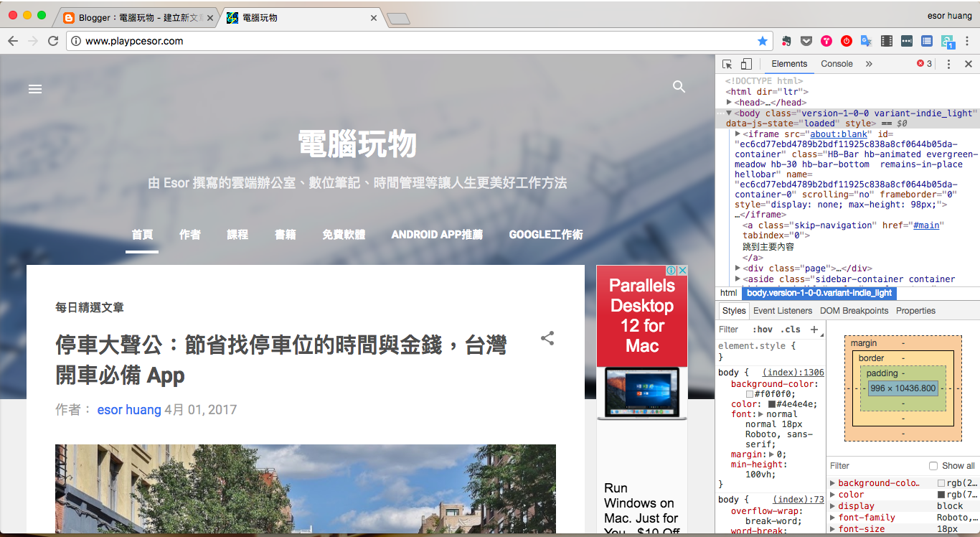Click the red power button extension
Screen dimensions: 980x537
(x=847, y=41)
